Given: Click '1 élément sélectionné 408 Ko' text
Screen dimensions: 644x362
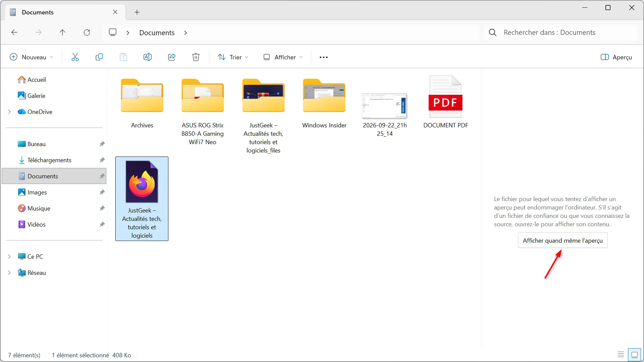Looking at the screenshot, I should (92, 355).
